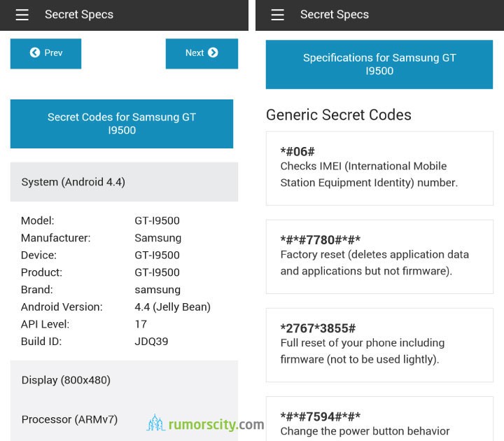
Task: Click the left Secret Specs title
Action: (79, 15)
